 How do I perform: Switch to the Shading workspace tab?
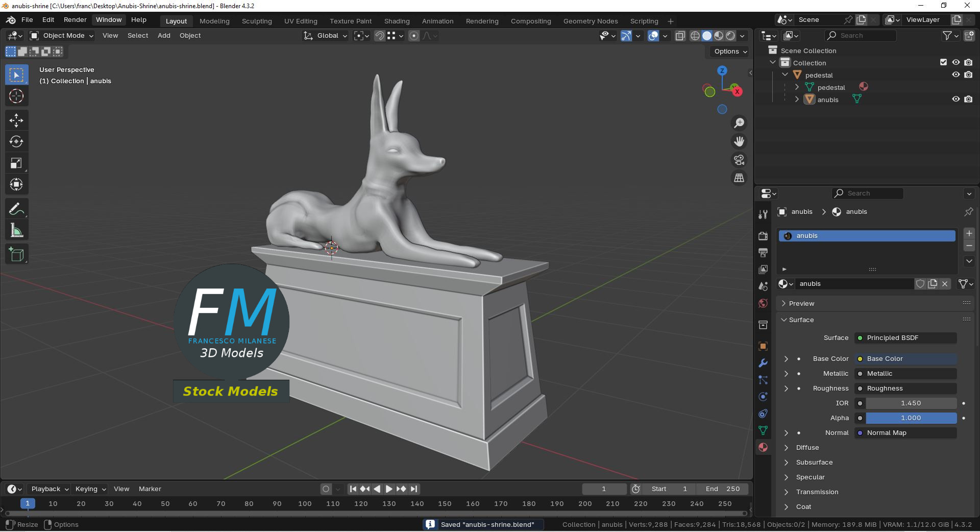(x=397, y=21)
